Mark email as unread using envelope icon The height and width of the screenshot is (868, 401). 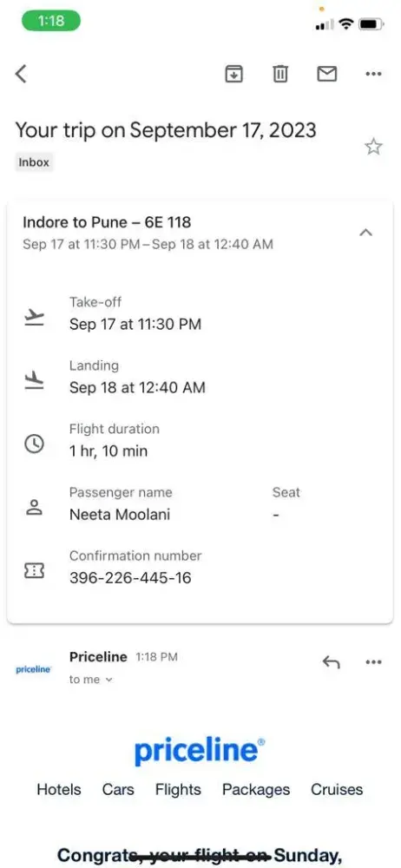tap(326, 74)
